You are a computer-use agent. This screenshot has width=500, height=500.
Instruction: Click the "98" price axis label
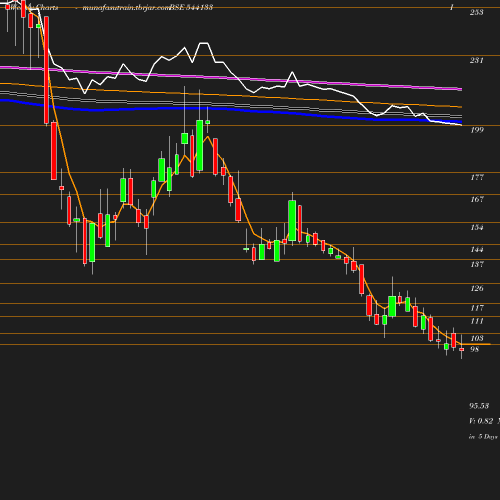(474, 349)
